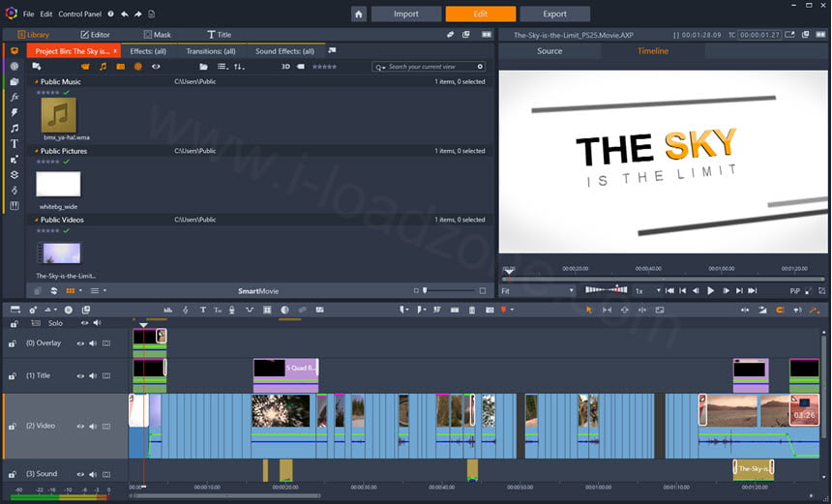
Task: Open the Split Screen template tool
Action: [x=267, y=310]
